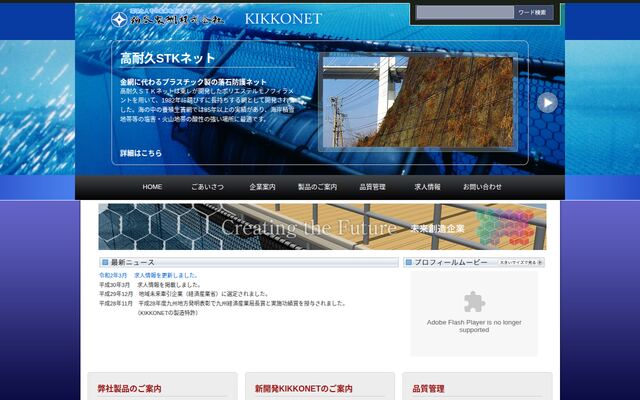Go to HOME in navigation bar
The width and height of the screenshot is (640, 400).
[x=152, y=187]
